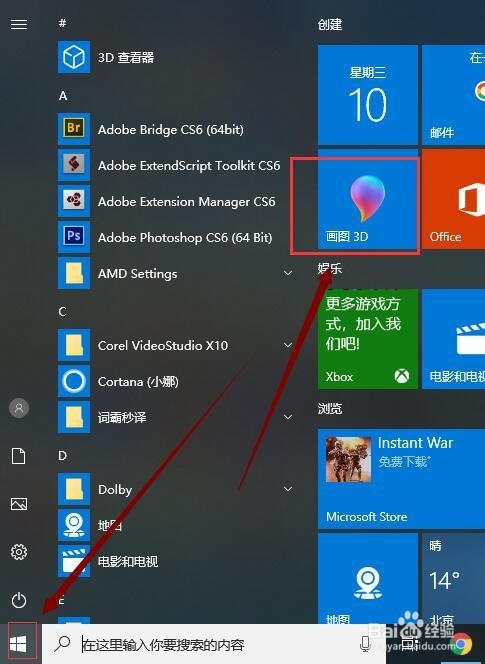The width and height of the screenshot is (485, 664).
Task: Click the Adobe Extension Manager CS6 icon
Action: [74, 201]
